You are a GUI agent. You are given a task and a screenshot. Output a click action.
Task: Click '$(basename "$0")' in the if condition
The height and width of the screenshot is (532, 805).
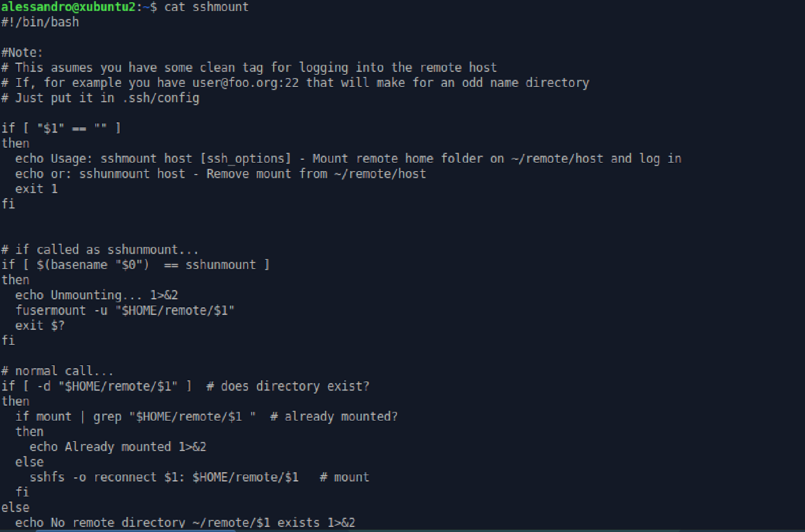click(x=93, y=265)
